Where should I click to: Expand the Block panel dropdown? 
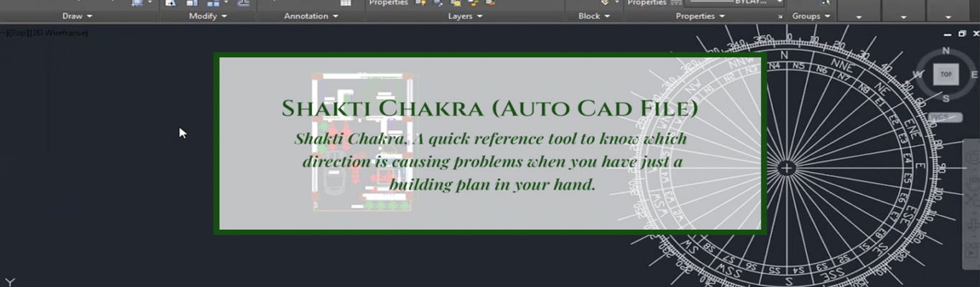tap(594, 16)
